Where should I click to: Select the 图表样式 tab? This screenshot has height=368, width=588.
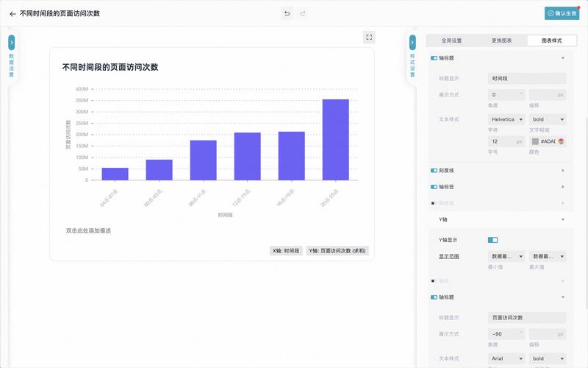pos(552,40)
